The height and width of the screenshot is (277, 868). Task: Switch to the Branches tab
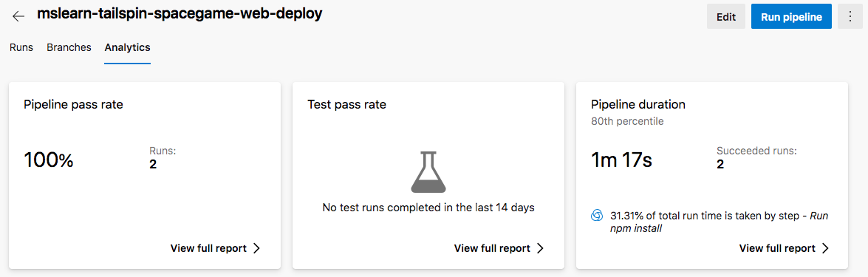click(x=69, y=47)
